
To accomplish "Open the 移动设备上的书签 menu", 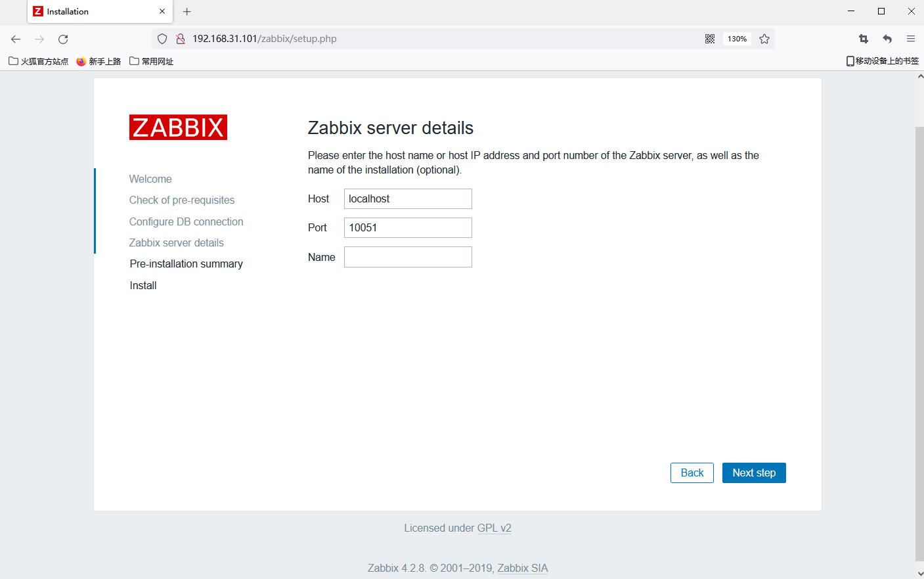I will [883, 60].
